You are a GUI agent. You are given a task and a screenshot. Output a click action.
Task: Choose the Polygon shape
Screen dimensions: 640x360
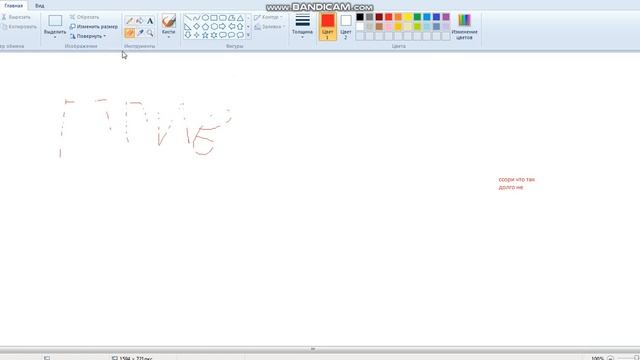[x=231, y=18]
